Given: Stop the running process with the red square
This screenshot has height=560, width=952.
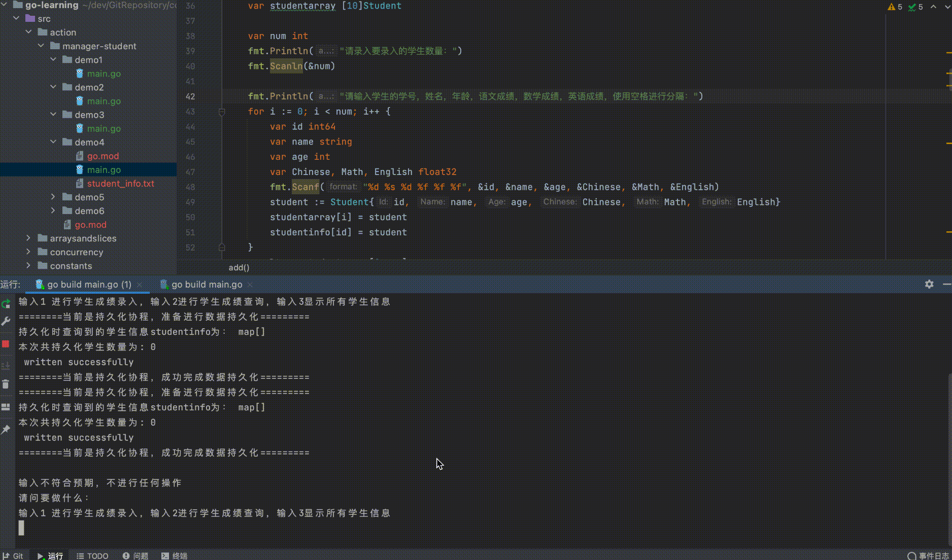Looking at the screenshot, I should (x=6, y=344).
